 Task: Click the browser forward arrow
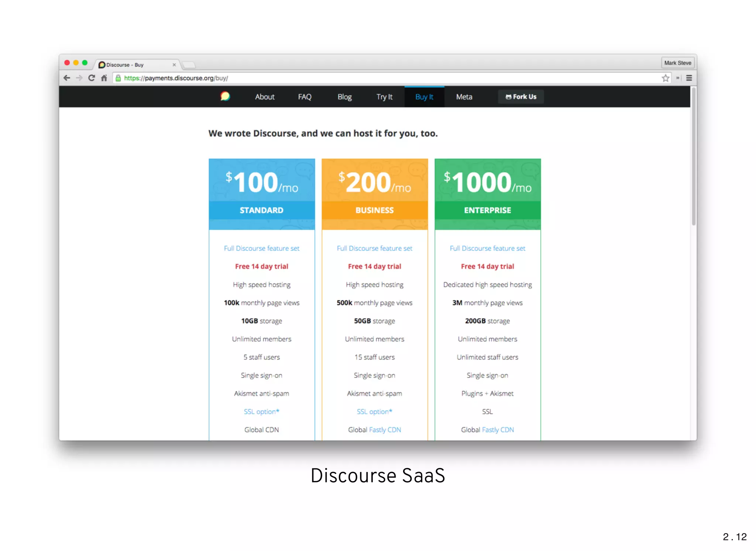click(79, 78)
